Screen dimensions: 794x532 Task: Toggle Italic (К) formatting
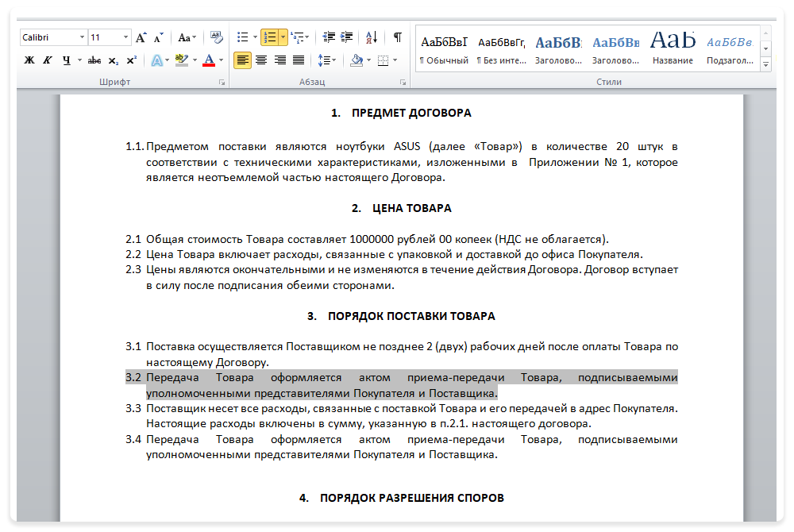tap(48, 60)
